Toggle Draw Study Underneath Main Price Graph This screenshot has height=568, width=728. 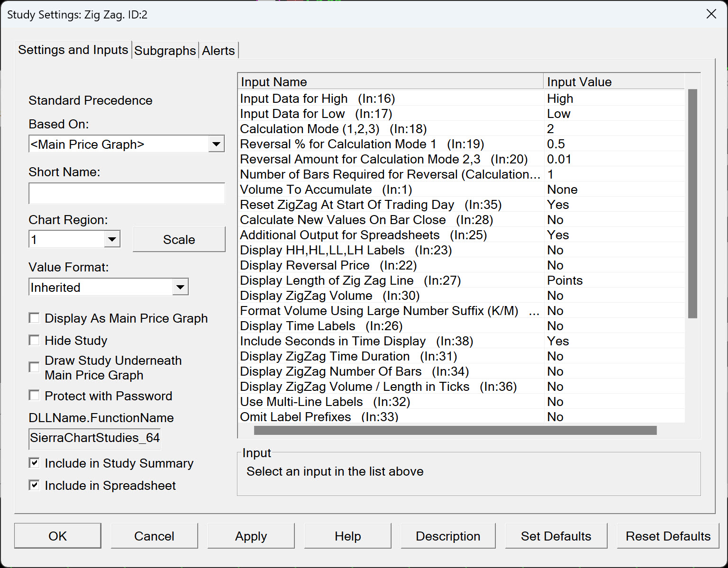click(34, 367)
